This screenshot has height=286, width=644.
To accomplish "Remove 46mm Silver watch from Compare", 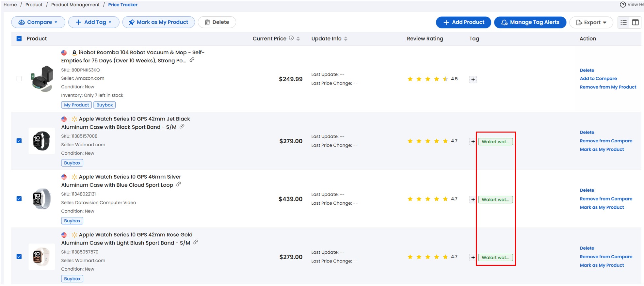I will click(x=606, y=199).
